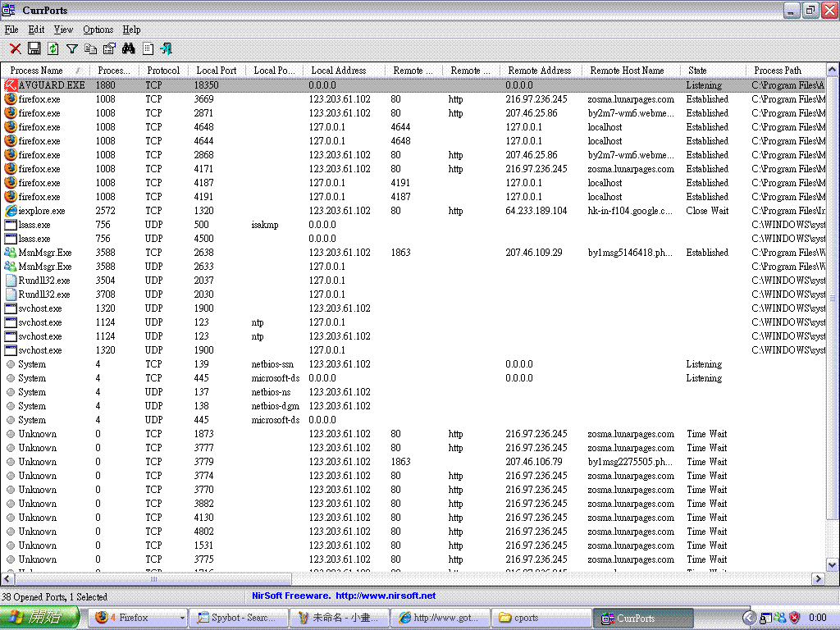Image resolution: width=840 pixels, height=630 pixels.
Task: Switch to Spybot Search taskbar button
Action: [239, 618]
